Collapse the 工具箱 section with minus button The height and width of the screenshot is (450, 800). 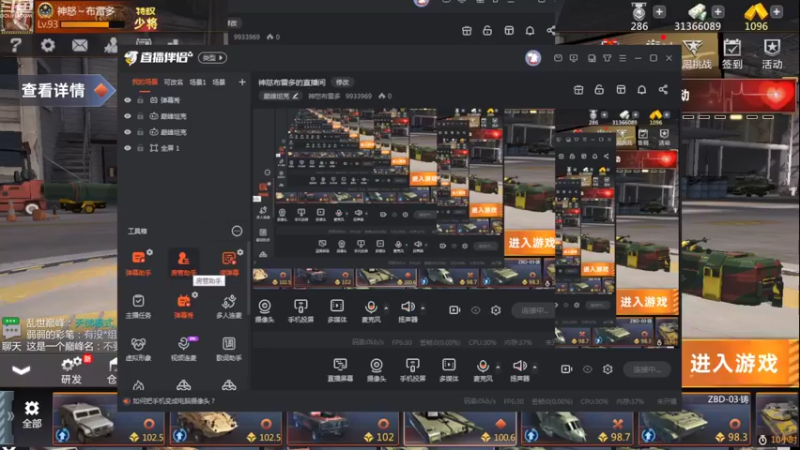coord(237,231)
